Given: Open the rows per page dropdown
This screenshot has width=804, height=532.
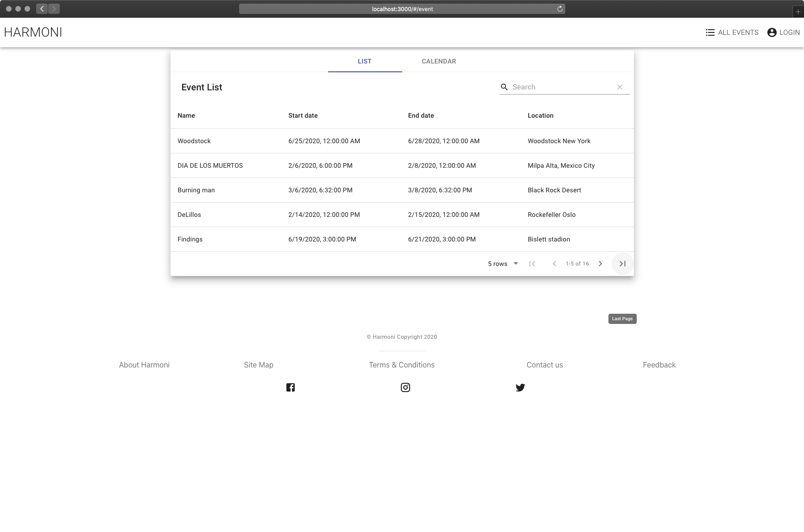Looking at the screenshot, I should [x=503, y=264].
